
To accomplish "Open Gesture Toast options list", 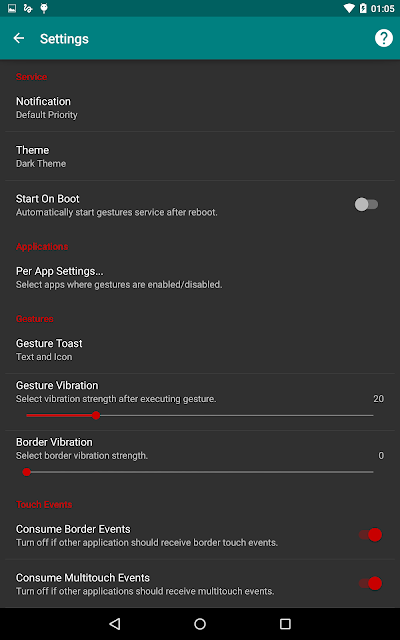I will click(200, 350).
